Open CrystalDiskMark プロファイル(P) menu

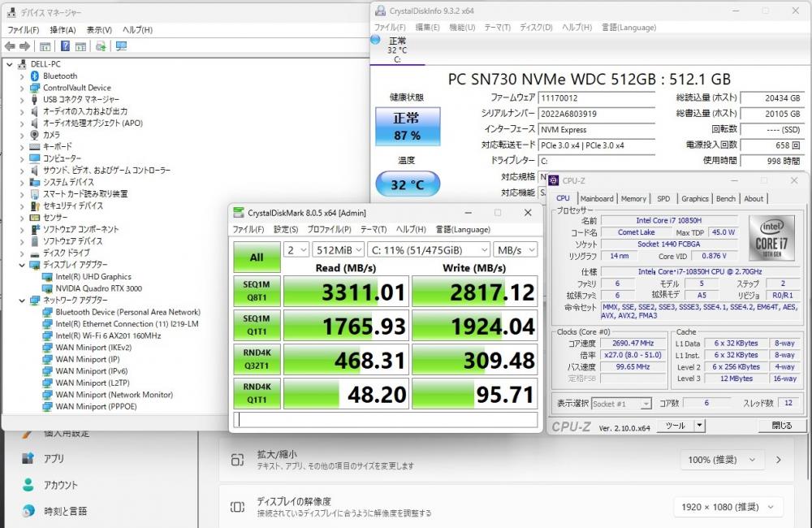click(x=329, y=230)
